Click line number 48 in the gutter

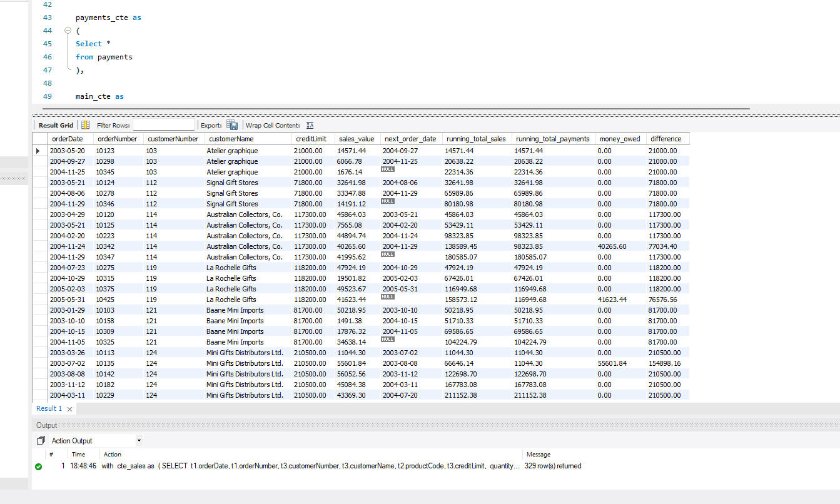tap(48, 83)
